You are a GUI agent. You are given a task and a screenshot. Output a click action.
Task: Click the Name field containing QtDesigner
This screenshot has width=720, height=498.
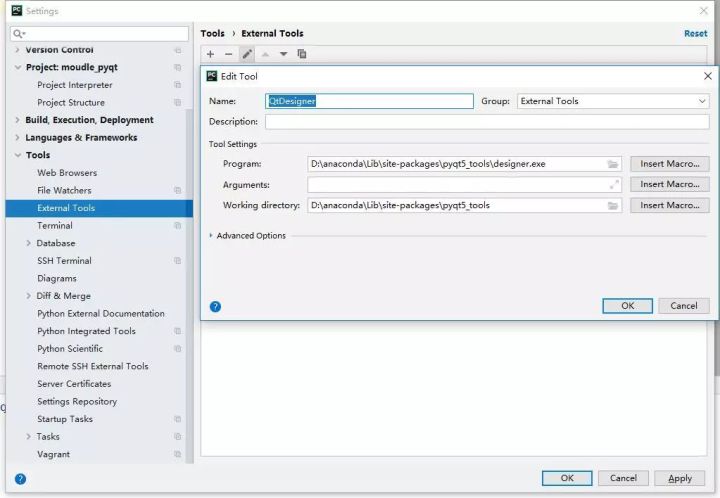[369, 101]
